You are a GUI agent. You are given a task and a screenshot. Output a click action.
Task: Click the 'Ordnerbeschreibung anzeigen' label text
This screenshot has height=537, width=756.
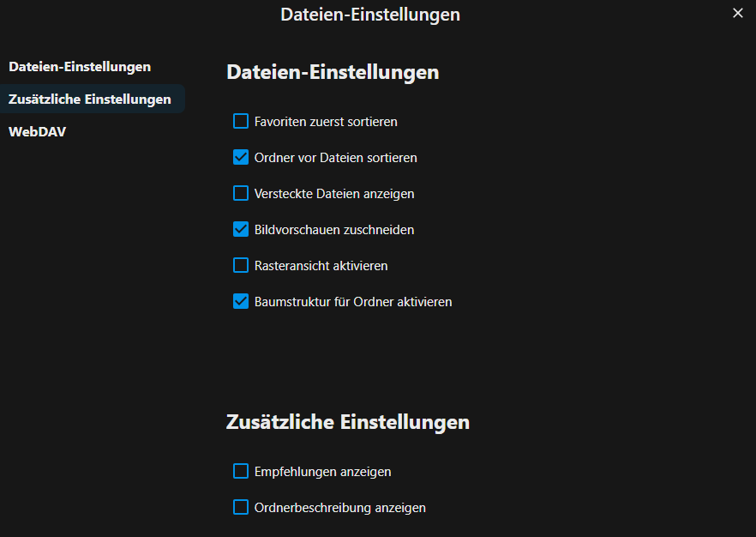click(340, 508)
